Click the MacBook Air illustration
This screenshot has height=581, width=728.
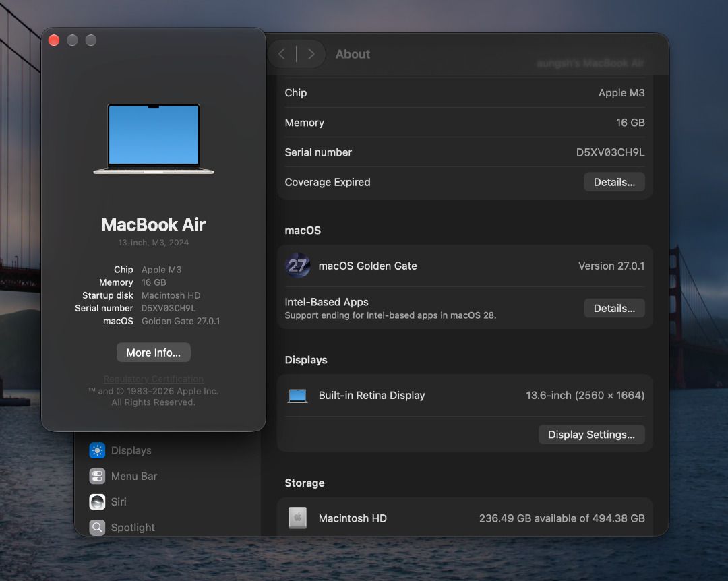click(154, 139)
